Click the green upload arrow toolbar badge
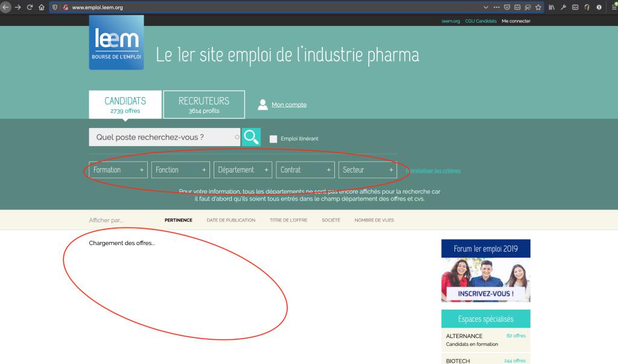Image resolution: width=618 pixels, height=364 pixels. click(616, 4)
